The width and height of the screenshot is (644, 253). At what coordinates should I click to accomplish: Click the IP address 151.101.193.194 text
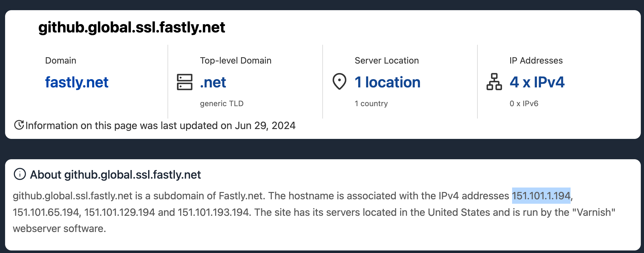coord(213,212)
